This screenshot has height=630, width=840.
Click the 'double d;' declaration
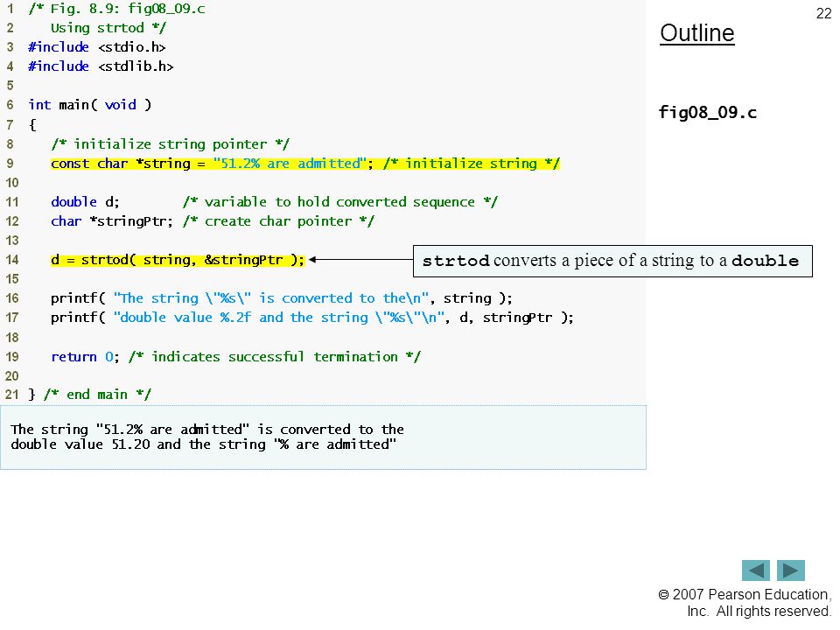point(85,202)
